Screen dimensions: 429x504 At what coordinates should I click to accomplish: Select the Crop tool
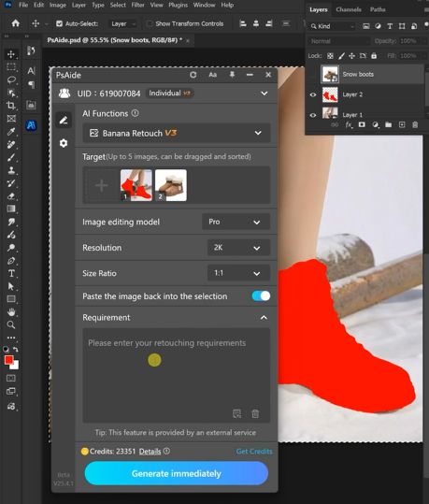pyautogui.click(x=11, y=106)
